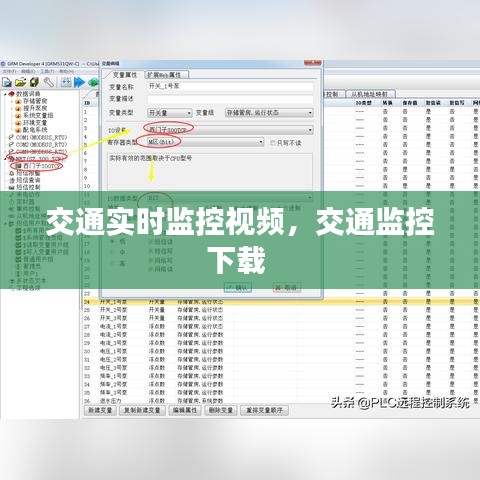
Task: Click the open folder toolbar icon
Action: (x=21, y=82)
